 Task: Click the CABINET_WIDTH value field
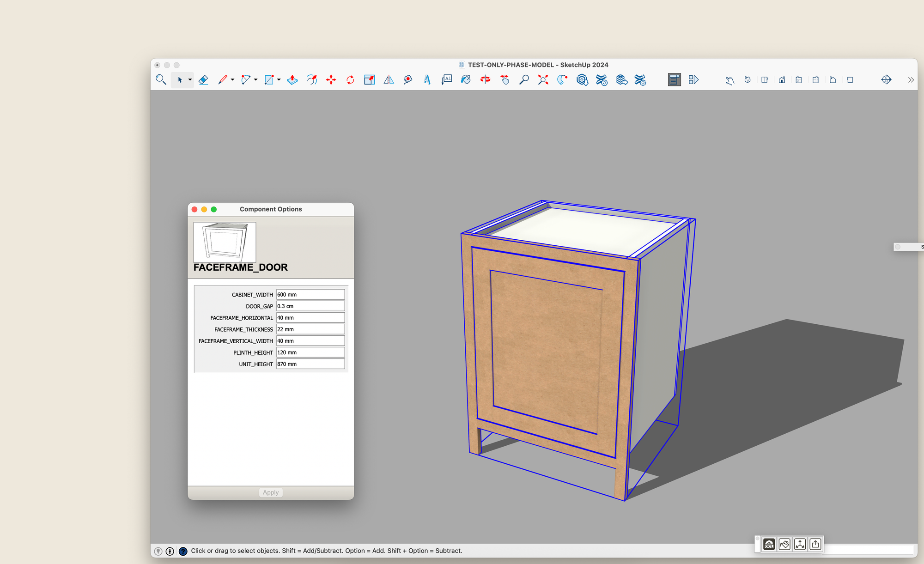click(x=310, y=295)
